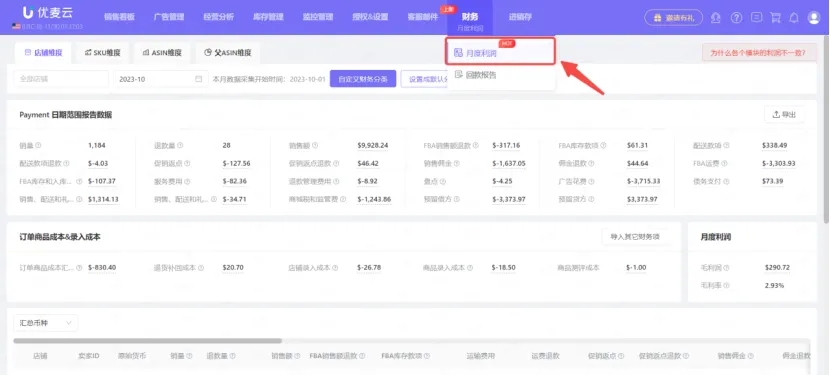This screenshot has height=376, width=830.
Task: Click help icon next to 销量 in Payment panel
Action: pos(38,145)
